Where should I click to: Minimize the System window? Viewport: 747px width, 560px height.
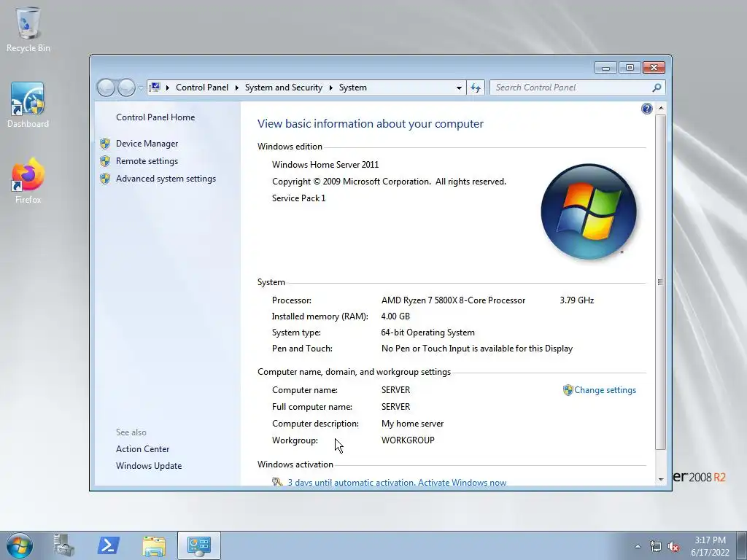coord(605,68)
